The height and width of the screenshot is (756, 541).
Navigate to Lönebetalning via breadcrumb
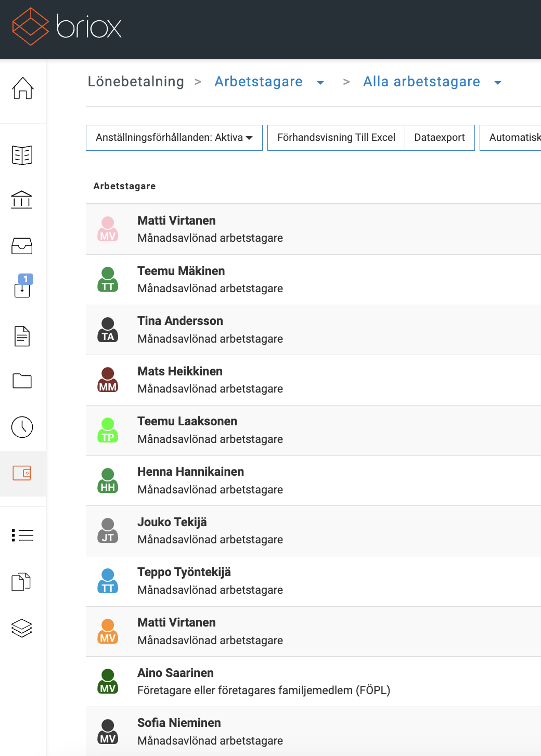click(x=136, y=82)
